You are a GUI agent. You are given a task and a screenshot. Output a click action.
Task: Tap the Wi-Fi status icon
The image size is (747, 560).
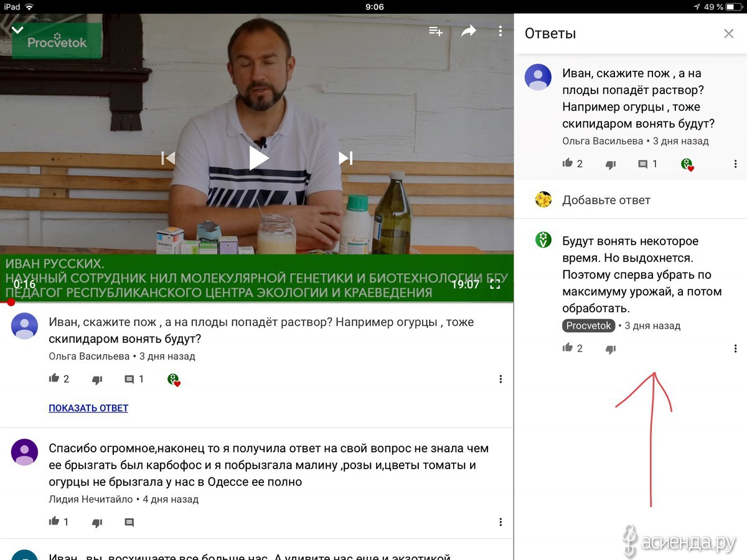[30, 7]
